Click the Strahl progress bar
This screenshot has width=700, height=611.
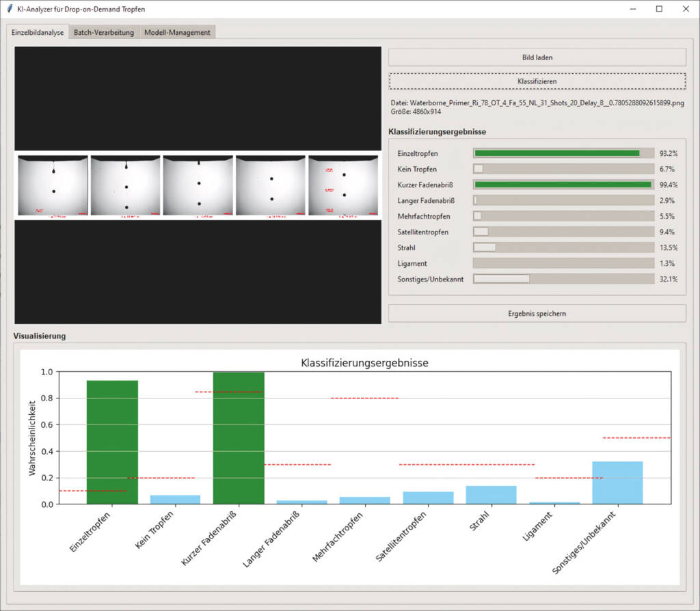click(563, 247)
